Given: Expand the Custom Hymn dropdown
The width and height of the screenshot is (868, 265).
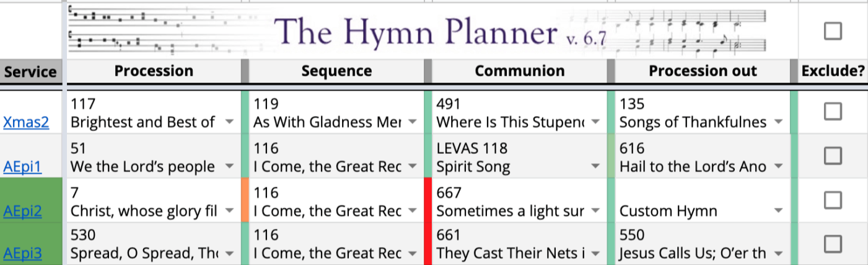Looking at the screenshot, I should (778, 212).
